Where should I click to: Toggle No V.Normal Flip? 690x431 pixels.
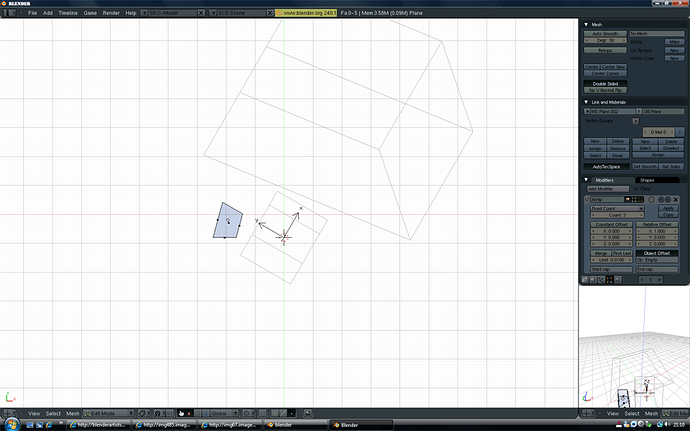click(606, 90)
